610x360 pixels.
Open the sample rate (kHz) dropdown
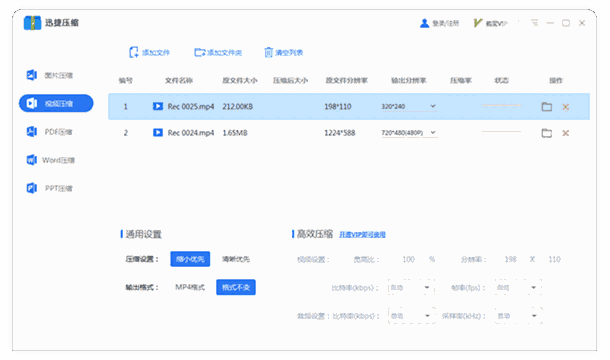[x=518, y=316]
